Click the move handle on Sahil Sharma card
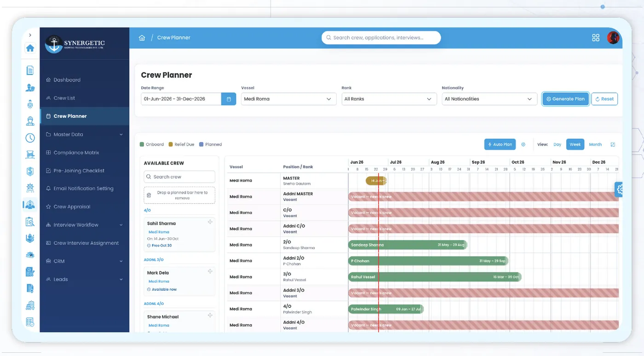644x356 pixels. tap(210, 222)
